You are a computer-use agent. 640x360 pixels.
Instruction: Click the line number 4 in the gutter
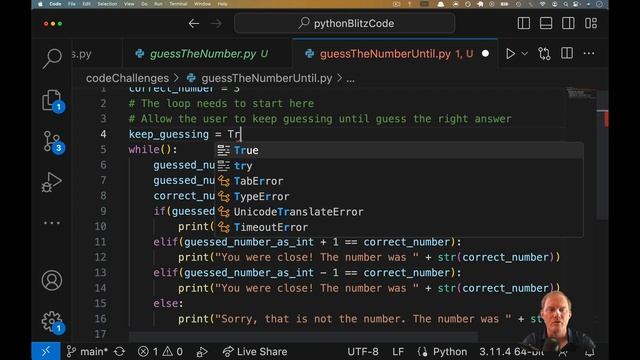pos(103,134)
